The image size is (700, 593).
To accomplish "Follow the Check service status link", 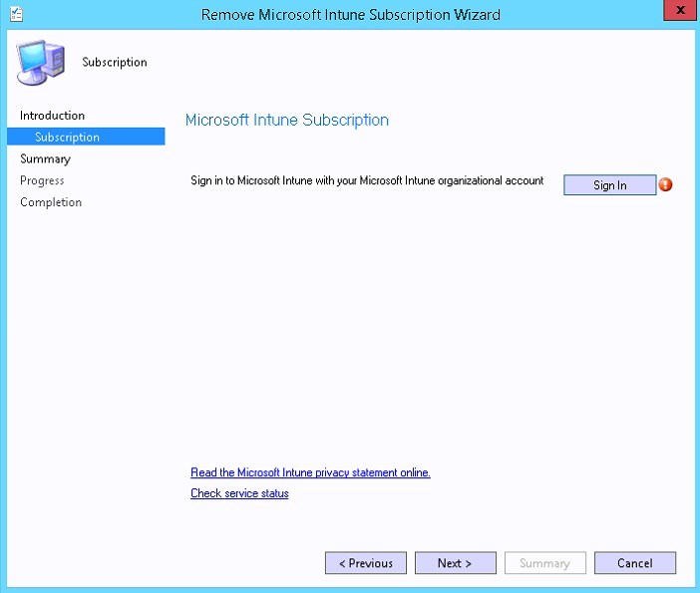I will pyautogui.click(x=239, y=493).
